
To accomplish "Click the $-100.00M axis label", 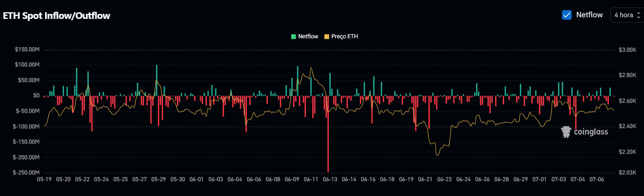I will (x=26, y=127).
